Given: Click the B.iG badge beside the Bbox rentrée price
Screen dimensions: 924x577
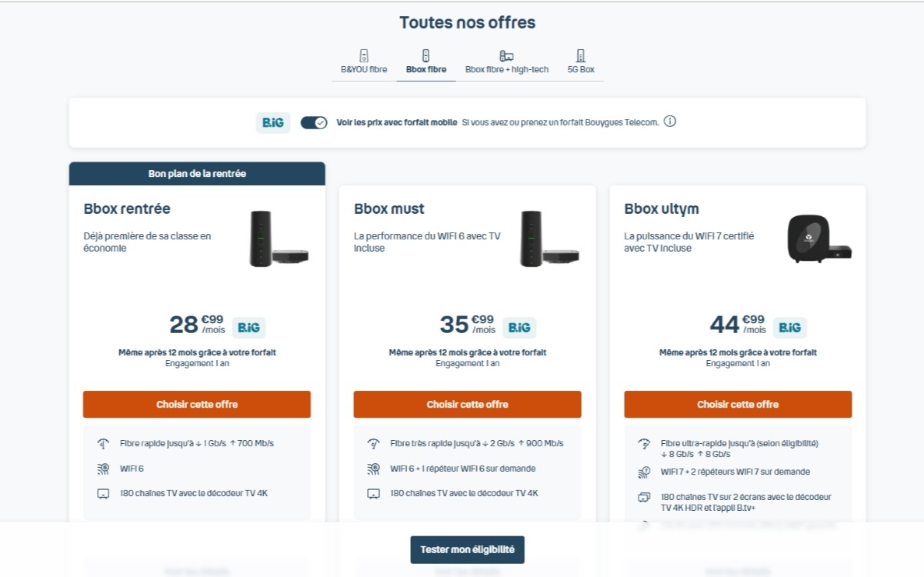Looking at the screenshot, I should click(x=250, y=327).
